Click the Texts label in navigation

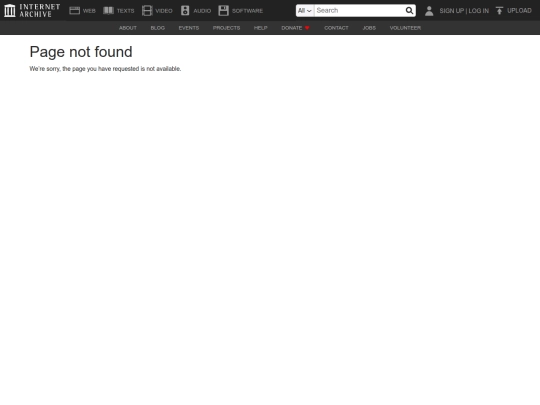(x=125, y=11)
